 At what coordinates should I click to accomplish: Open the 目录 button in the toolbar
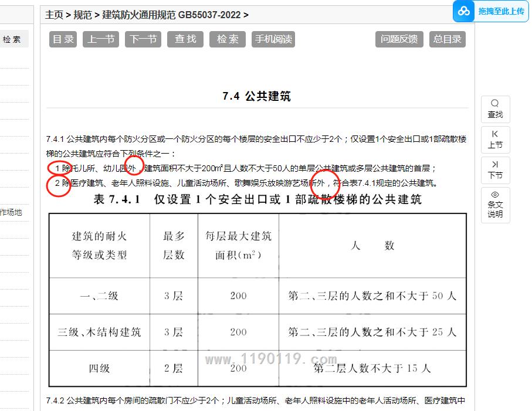click(63, 39)
